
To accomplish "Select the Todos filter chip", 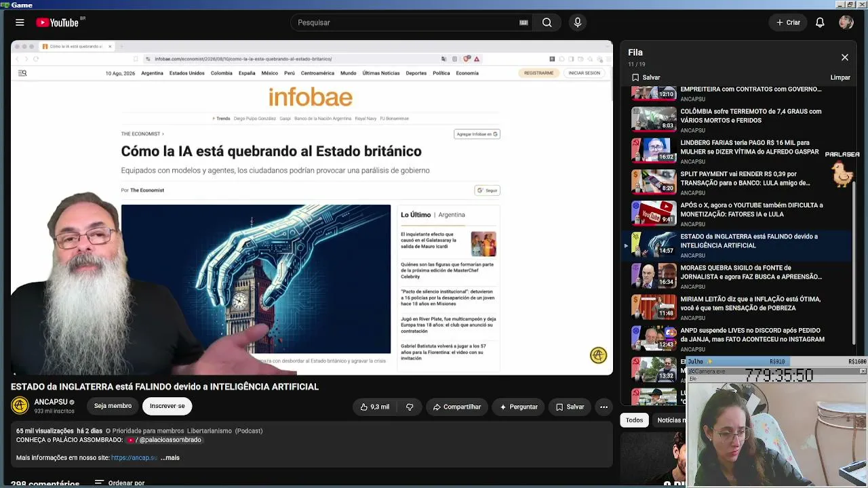I will (634, 420).
